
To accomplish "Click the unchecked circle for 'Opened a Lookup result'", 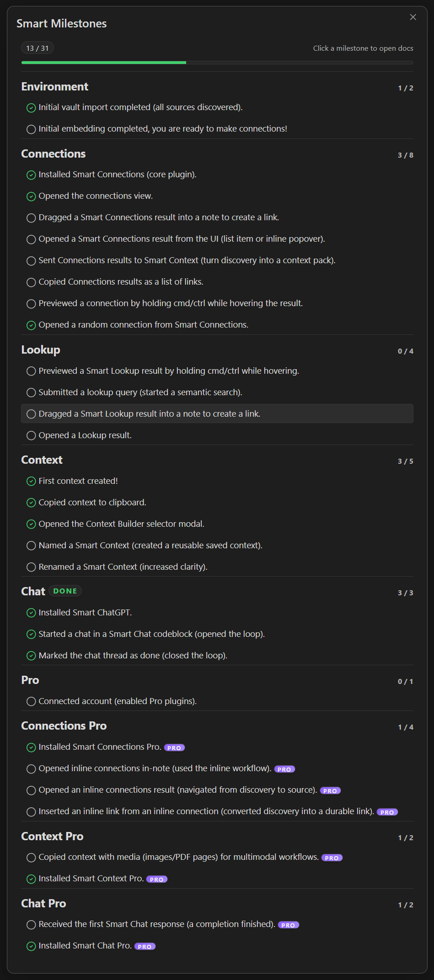I will point(31,435).
